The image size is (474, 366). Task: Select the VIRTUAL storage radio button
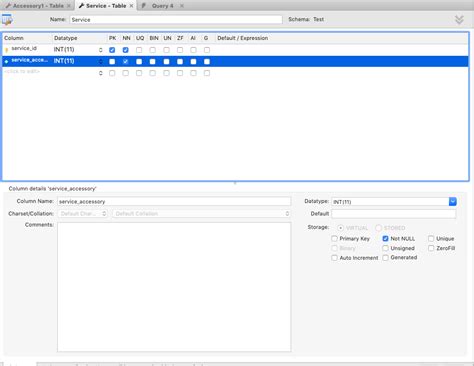[340, 228]
